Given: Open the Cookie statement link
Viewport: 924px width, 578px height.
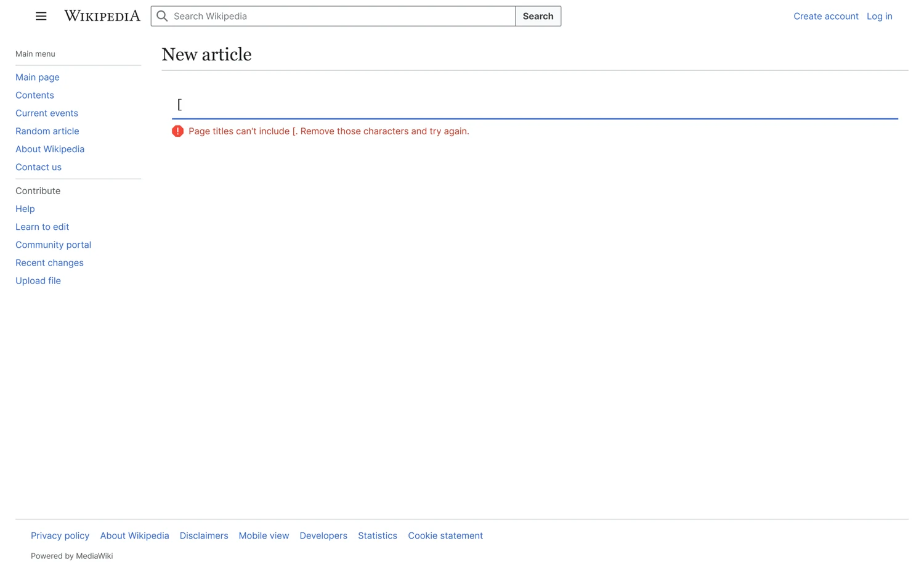Looking at the screenshot, I should (x=445, y=535).
